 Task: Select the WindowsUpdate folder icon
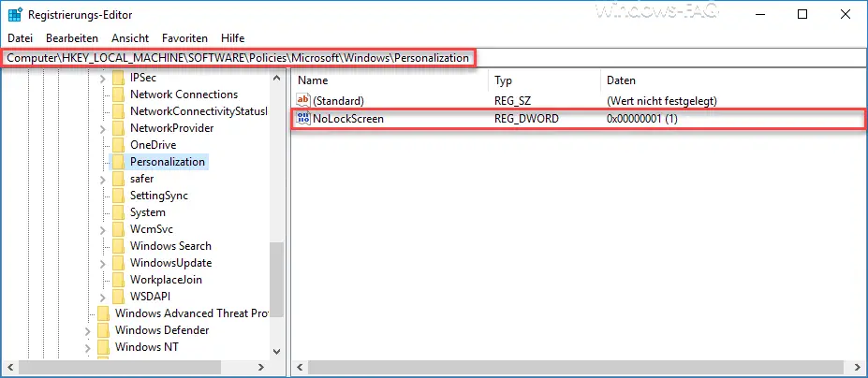coord(118,263)
